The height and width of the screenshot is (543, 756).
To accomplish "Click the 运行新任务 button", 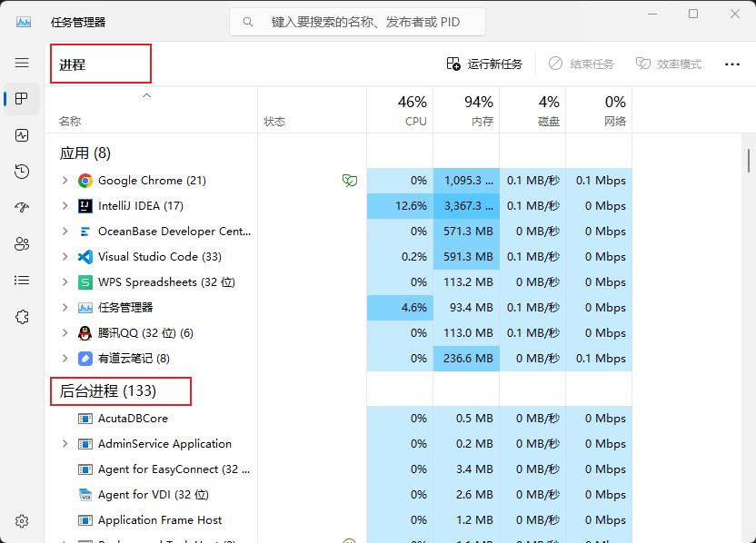I will (x=484, y=64).
